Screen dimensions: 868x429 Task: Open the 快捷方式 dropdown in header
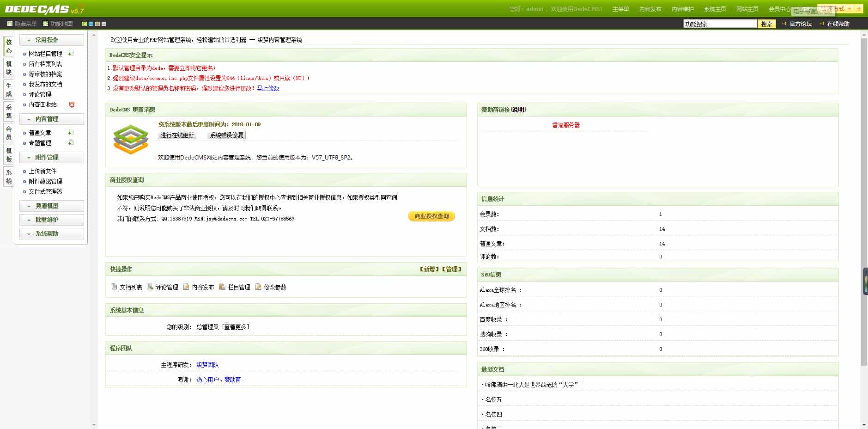point(836,9)
